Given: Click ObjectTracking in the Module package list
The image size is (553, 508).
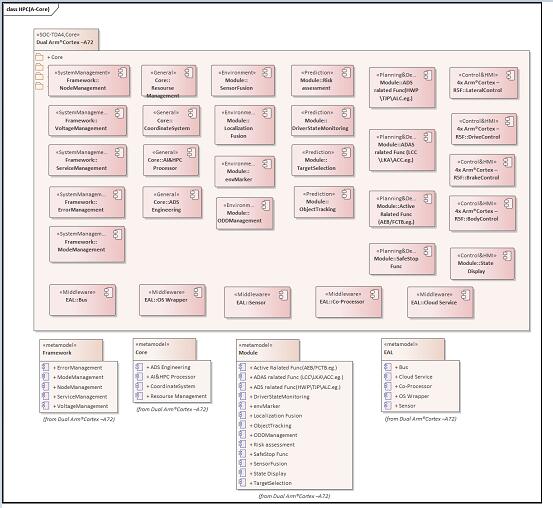Looking at the screenshot, I should pyautogui.click(x=272, y=425).
